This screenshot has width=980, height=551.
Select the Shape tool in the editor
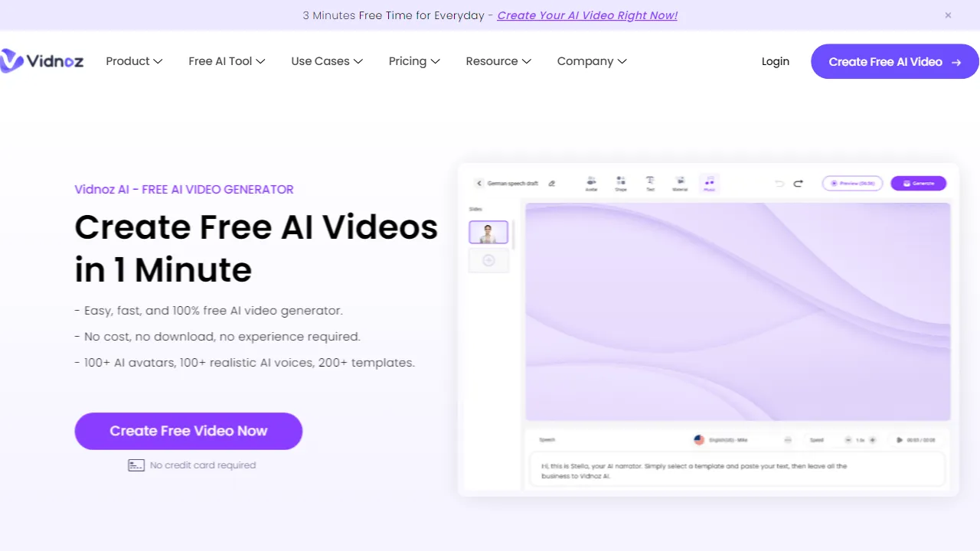(621, 184)
